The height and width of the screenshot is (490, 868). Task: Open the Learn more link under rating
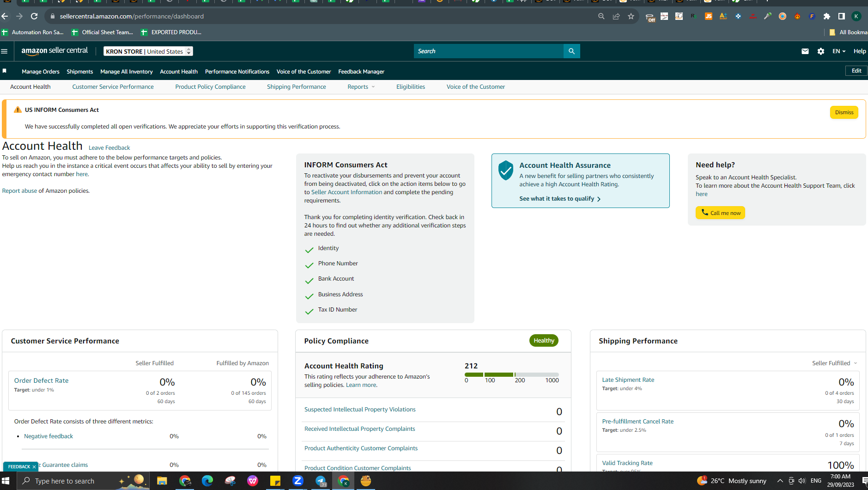(361, 385)
